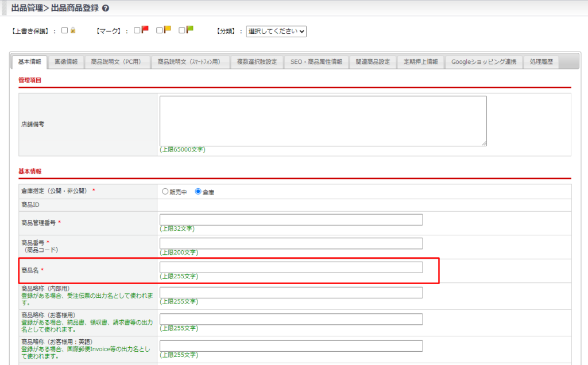Viewport: 588px width, 365px height.
Task: Select the 販売中 radio button
Action: pos(165,192)
